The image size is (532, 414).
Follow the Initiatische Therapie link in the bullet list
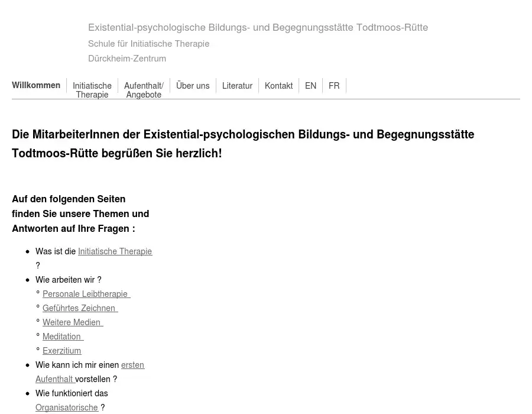115,251
